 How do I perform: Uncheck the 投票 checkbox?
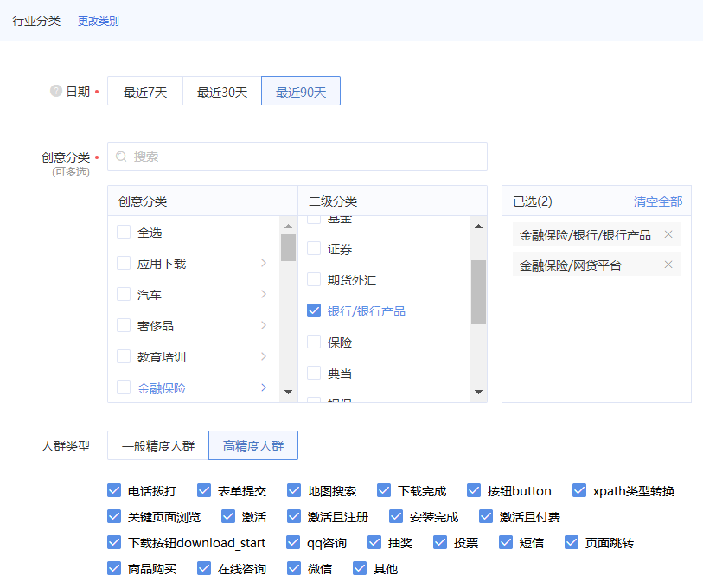pos(440,542)
